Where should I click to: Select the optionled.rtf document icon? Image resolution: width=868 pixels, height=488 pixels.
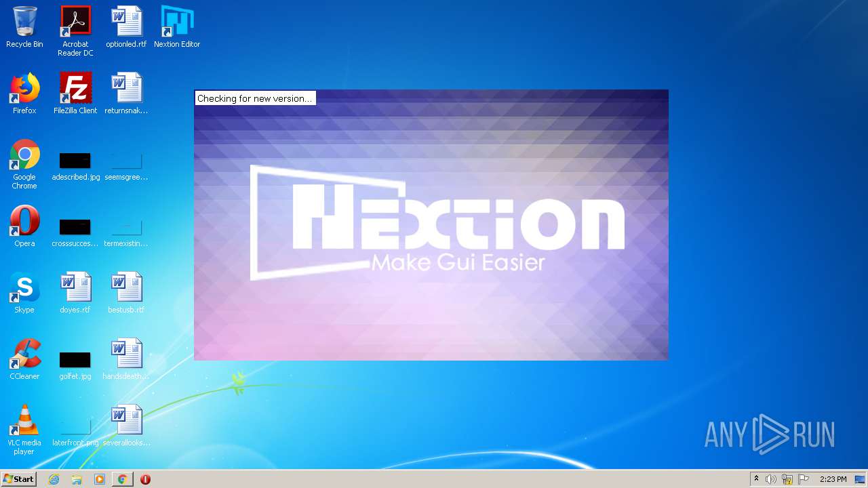[126, 27]
